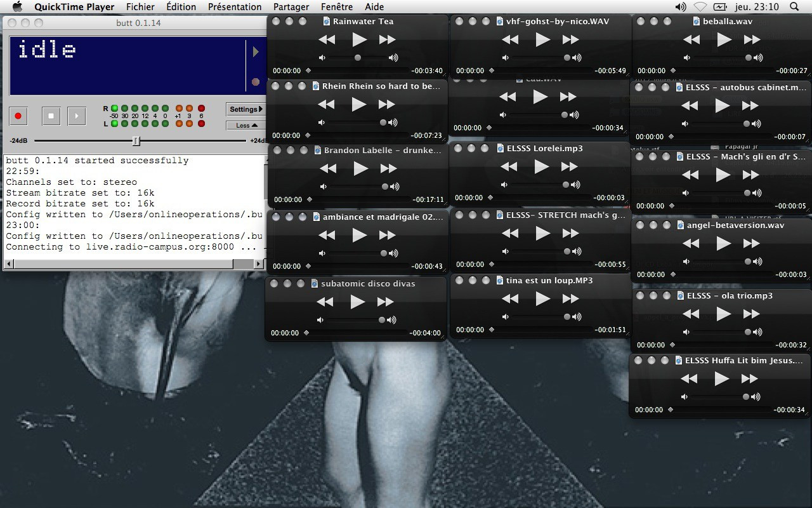Open the Fichier menu

pyautogui.click(x=140, y=7)
